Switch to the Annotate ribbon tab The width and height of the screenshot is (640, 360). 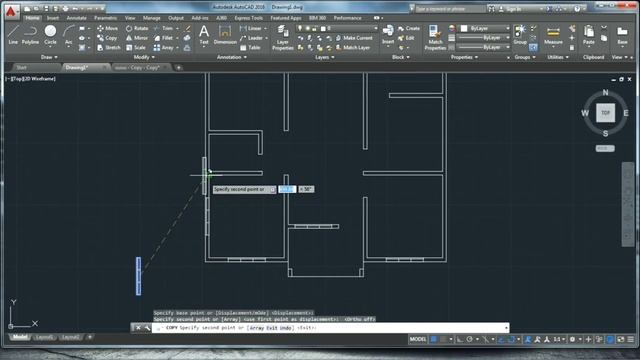click(76, 18)
